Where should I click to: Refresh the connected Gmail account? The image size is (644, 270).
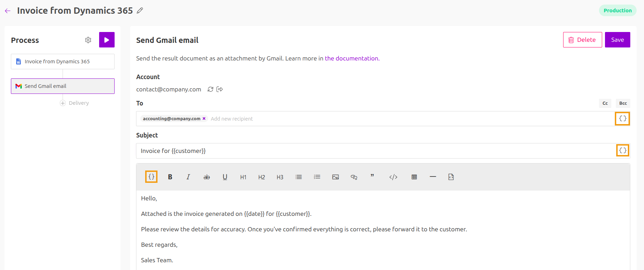(211, 89)
